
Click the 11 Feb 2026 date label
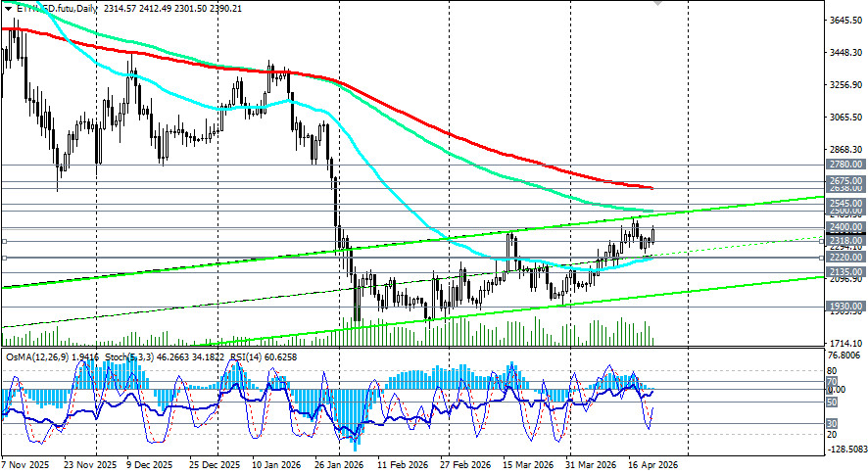pos(402,464)
